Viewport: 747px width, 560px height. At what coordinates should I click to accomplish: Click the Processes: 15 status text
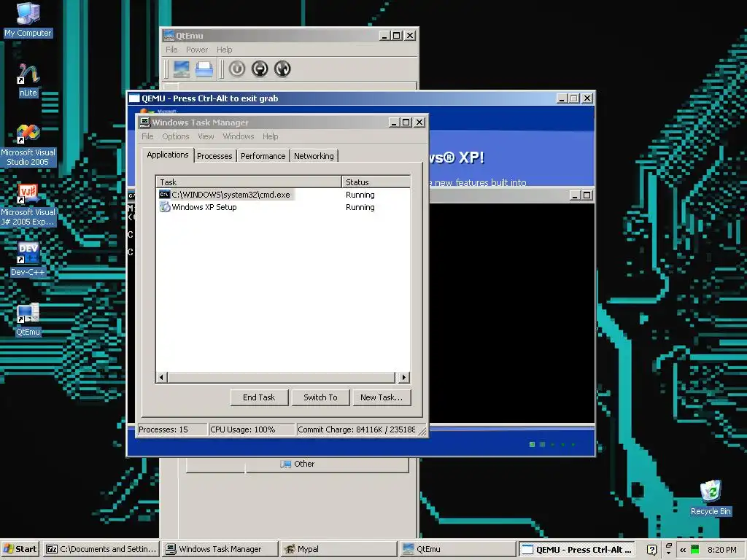point(163,429)
